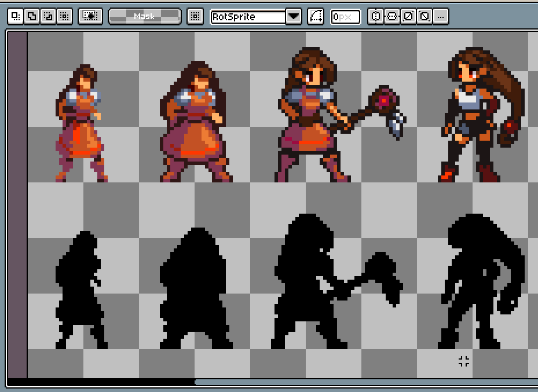
Task: Open the three-dots more options button
Action: pos(441,16)
